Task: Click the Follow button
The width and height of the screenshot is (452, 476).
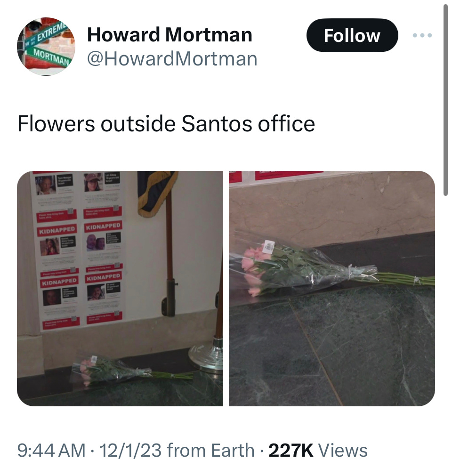Action: pyautogui.click(x=352, y=35)
